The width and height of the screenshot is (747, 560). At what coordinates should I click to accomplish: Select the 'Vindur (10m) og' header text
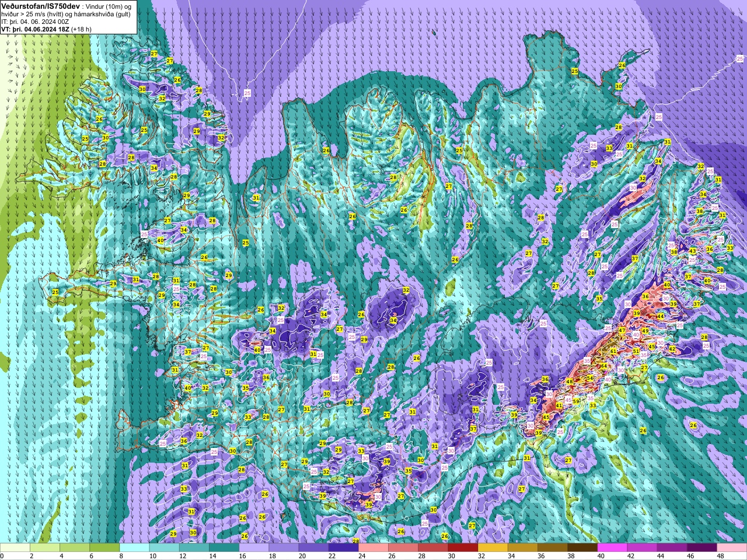pyautogui.click(x=110, y=6)
